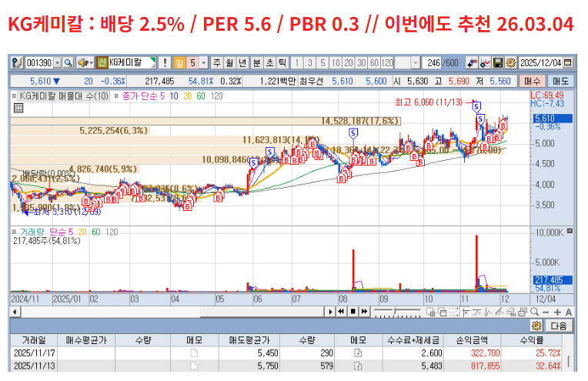588x381 pixels.
Task: Save chart with floppy disk icon
Action: tap(498, 62)
